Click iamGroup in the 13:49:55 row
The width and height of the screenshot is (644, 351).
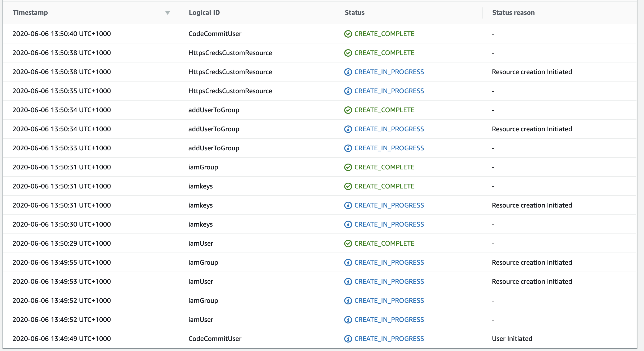203,263
